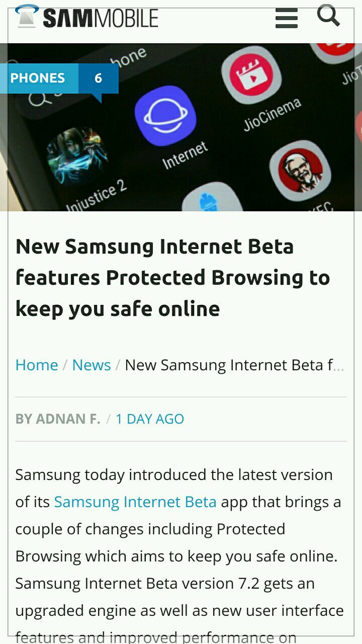
Task: Tap the search magnifier icon
Action: (x=328, y=15)
